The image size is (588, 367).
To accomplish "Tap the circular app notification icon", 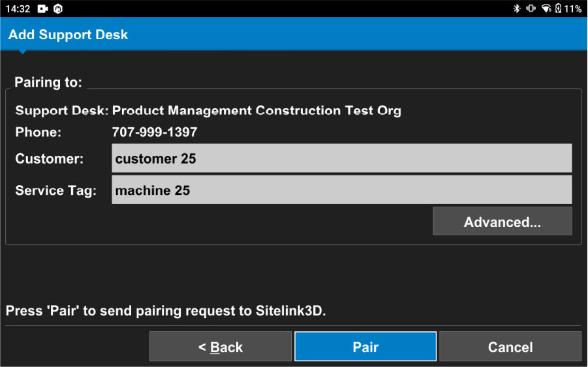I will 58,8.
